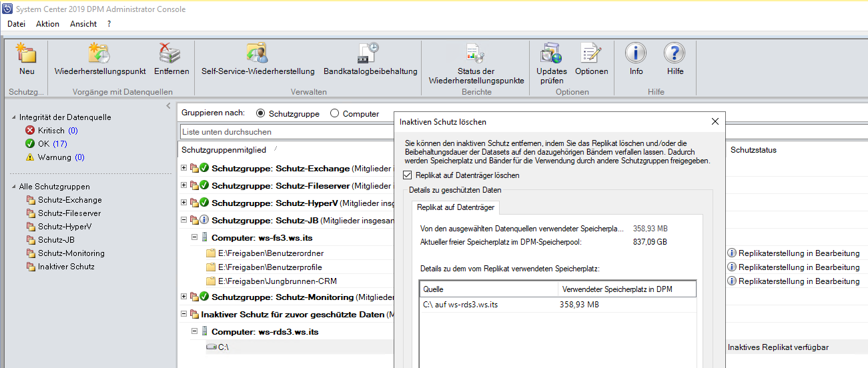Click the Kritisch (0) filter link
The height and width of the screenshot is (368, 868).
click(58, 131)
